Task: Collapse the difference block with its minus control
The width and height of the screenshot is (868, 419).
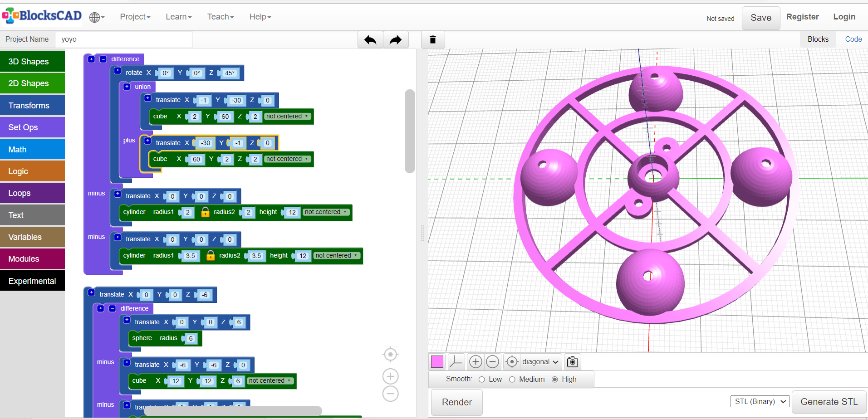Action: [103, 59]
